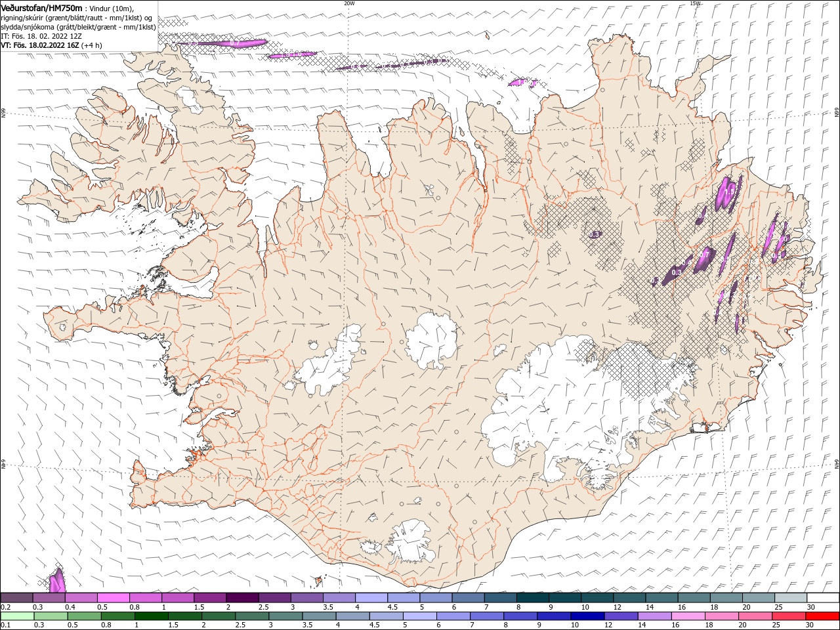Pick the 8 blue swatch in the rain legend
Image resolution: width=840 pixels, height=630 pixels.
coord(520,616)
